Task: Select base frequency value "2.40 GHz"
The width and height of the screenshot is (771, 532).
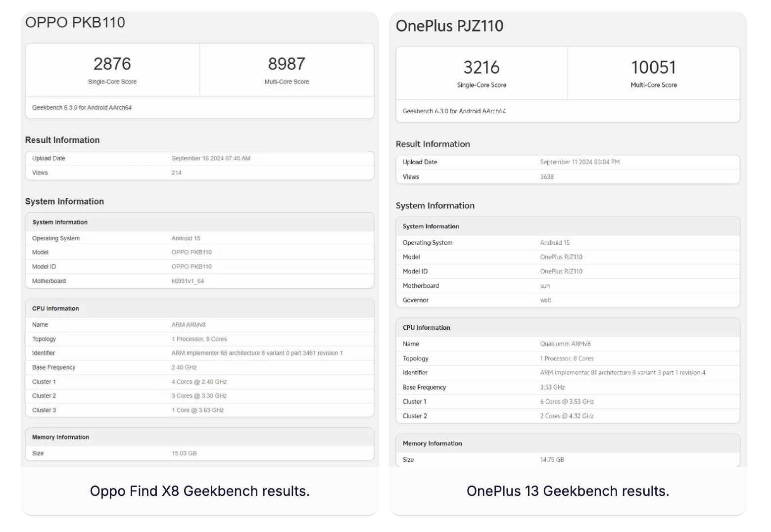Action: tap(184, 367)
